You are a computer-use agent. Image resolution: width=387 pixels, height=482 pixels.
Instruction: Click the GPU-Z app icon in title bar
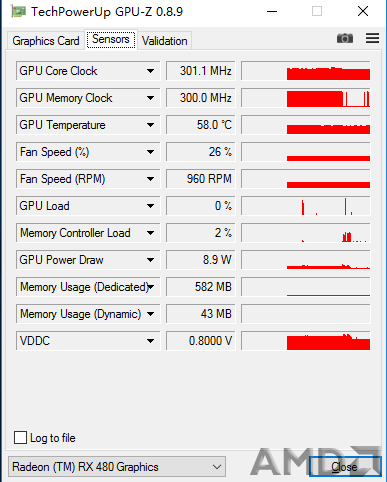18,12
